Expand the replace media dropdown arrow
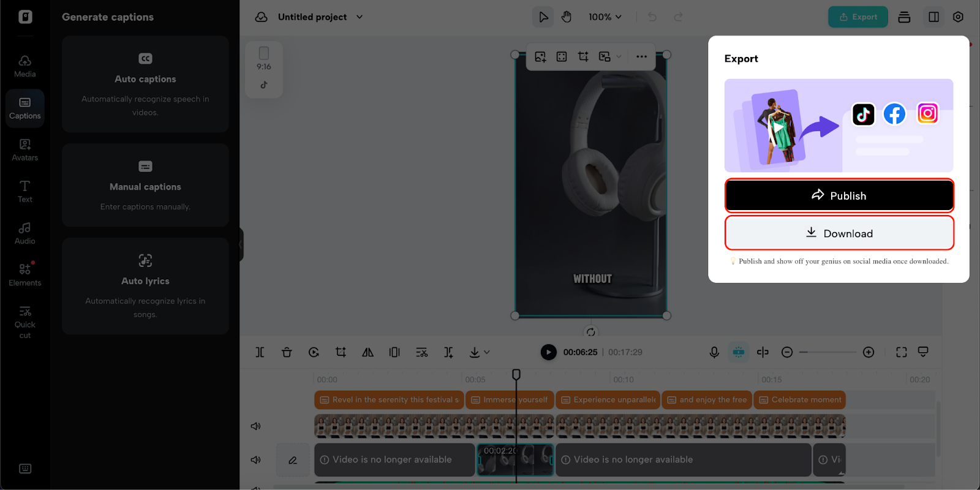The width and height of the screenshot is (980, 490). click(x=619, y=57)
